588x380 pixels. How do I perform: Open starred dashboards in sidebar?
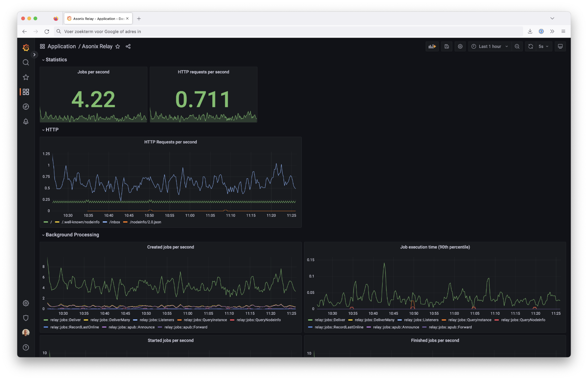pyautogui.click(x=26, y=77)
